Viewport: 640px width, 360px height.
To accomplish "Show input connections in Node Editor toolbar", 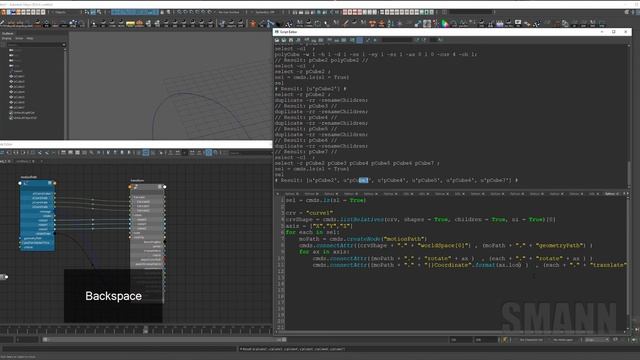I will coord(9,153).
